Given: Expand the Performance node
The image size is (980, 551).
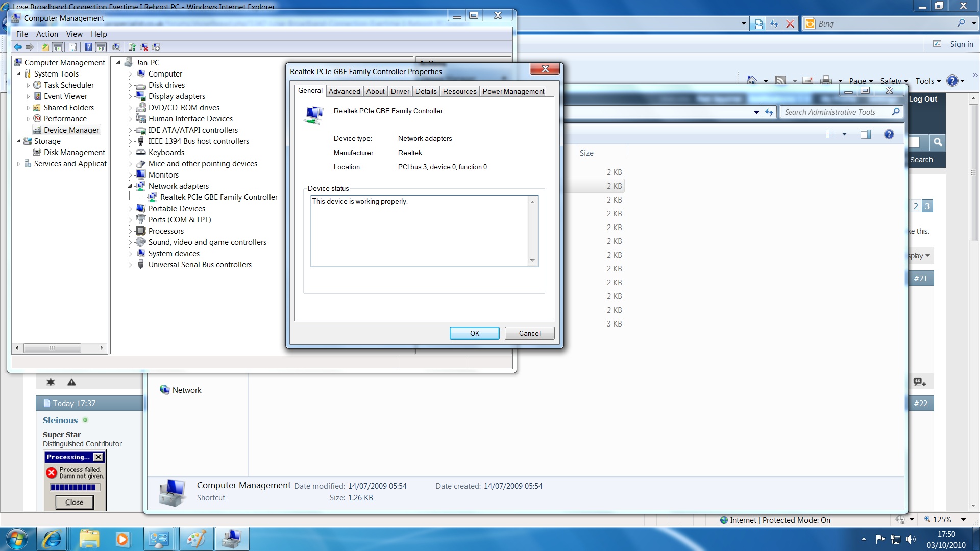Looking at the screenshot, I should pyautogui.click(x=28, y=119).
